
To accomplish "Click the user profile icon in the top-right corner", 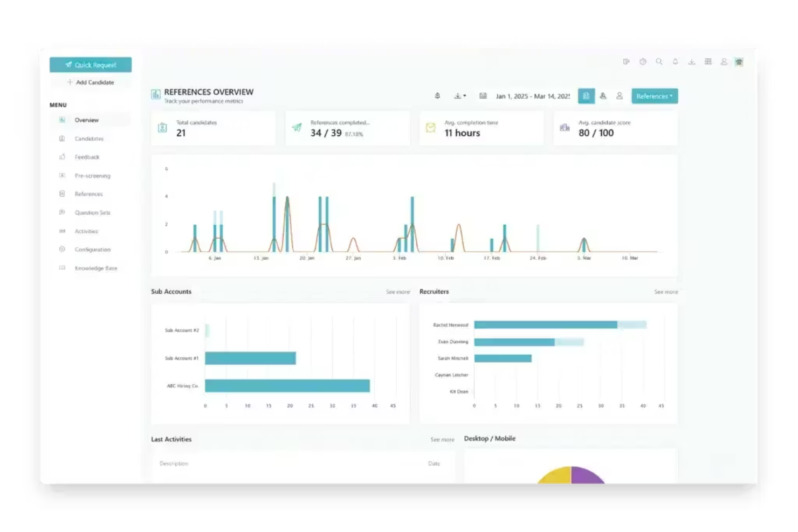I will point(724,62).
